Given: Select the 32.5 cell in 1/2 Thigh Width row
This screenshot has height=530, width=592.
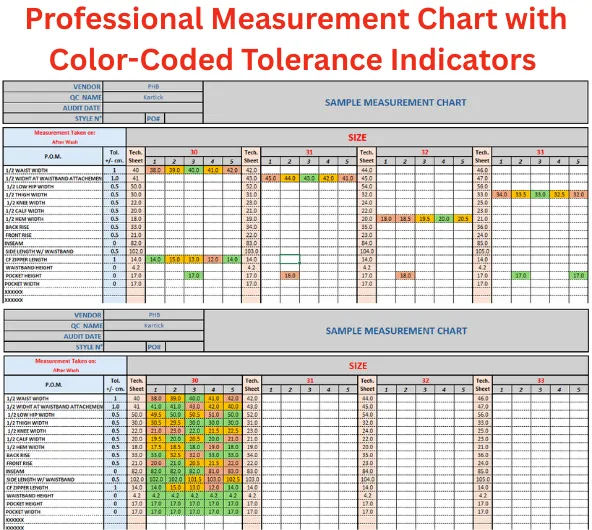Looking at the screenshot, I should tap(559, 195).
